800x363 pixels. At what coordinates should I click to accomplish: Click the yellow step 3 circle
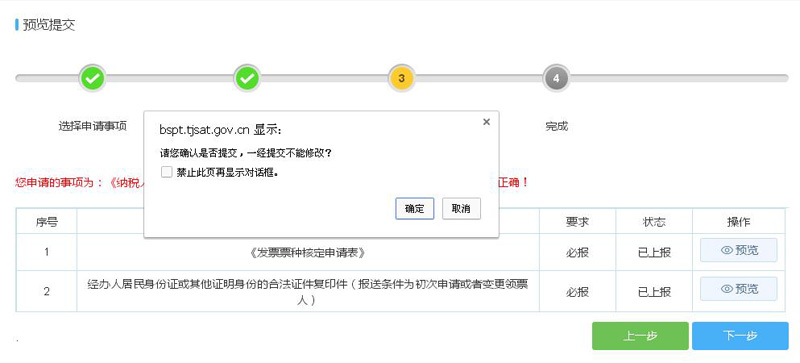402,78
